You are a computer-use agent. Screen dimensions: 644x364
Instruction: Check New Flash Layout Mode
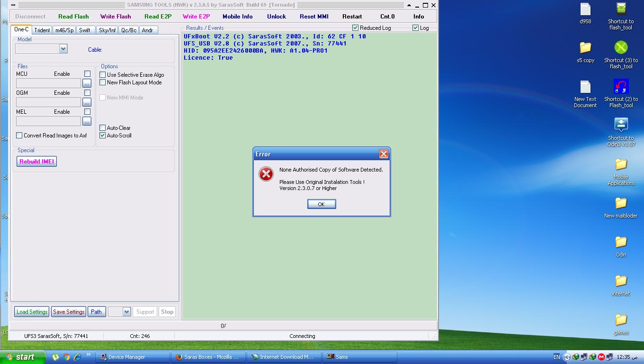tap(102, 82)
